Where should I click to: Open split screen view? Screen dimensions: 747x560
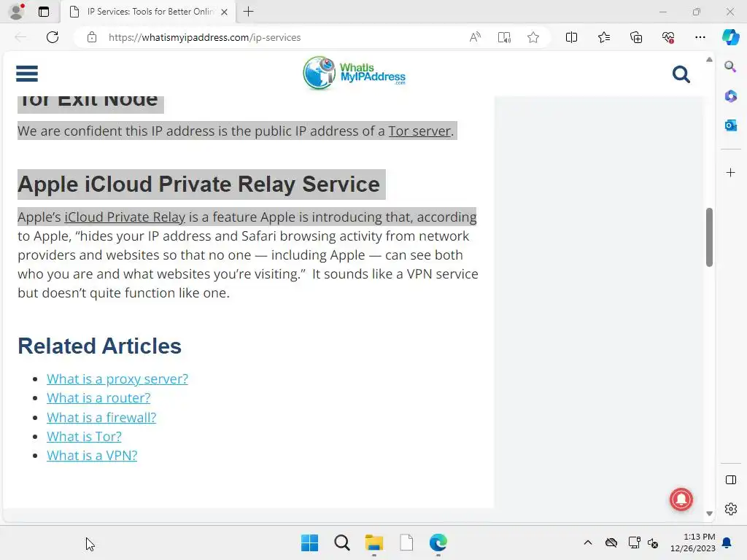point(571,37)
